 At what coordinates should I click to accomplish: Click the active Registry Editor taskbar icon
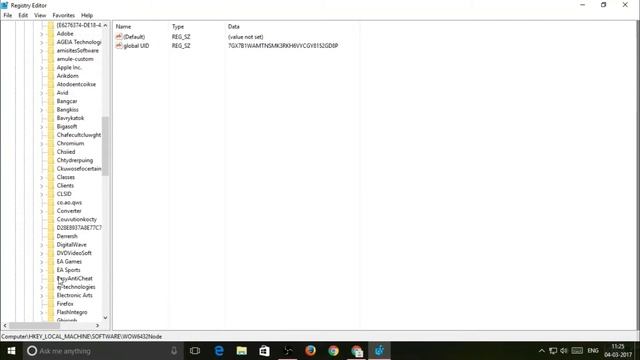click(380, 351)
